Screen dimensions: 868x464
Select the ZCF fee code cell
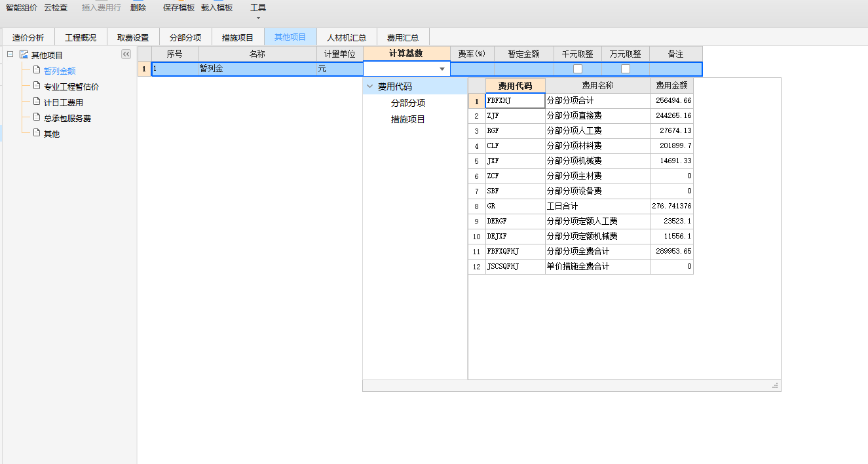click(516, 176)
